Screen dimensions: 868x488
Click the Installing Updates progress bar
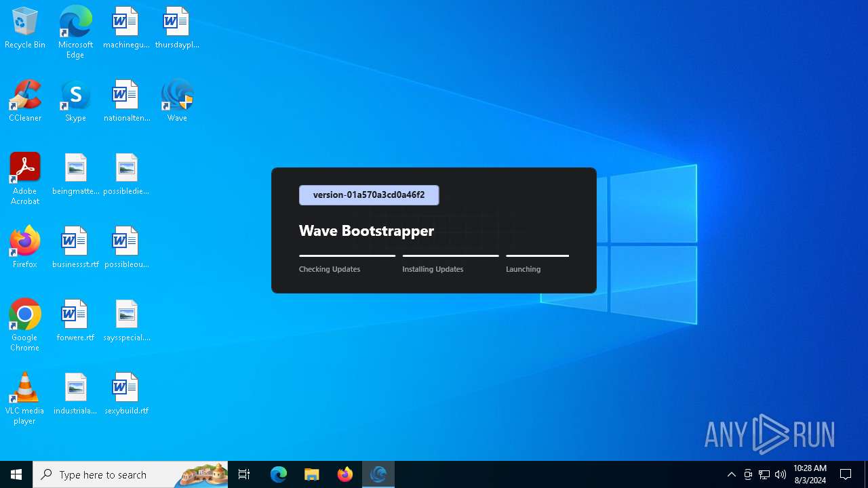point(450,256)
